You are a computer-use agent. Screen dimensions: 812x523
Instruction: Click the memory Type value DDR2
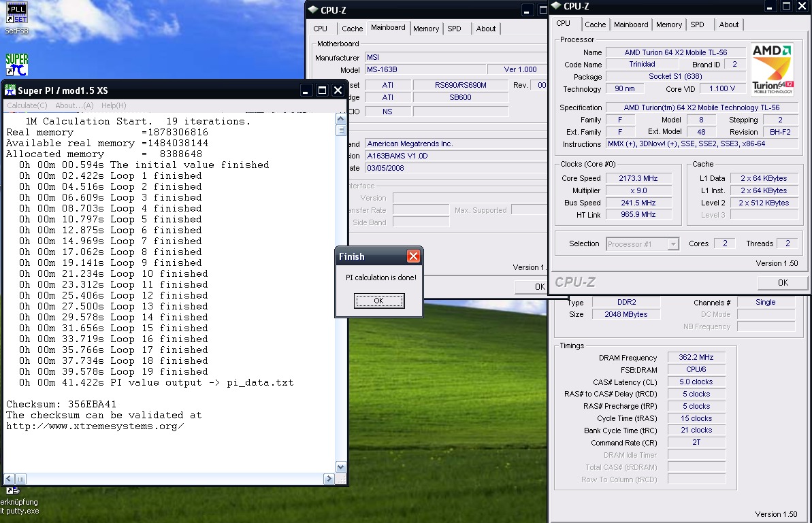point(626,302)
